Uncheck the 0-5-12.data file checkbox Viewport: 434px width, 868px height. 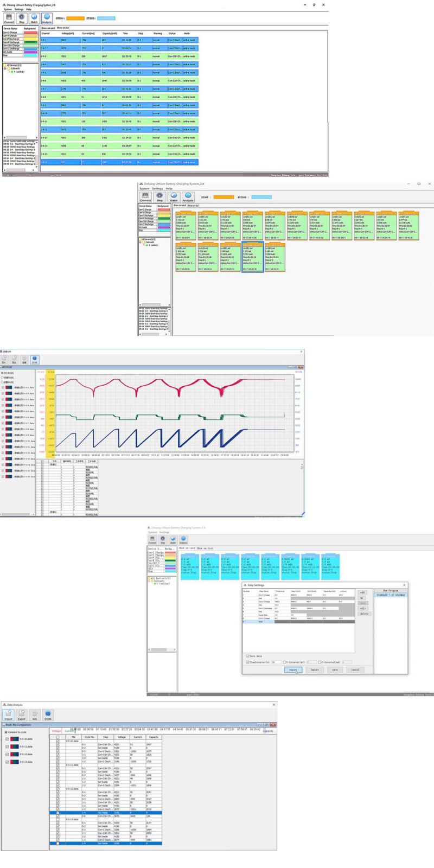pyautogui.click(x=7, y=754)
